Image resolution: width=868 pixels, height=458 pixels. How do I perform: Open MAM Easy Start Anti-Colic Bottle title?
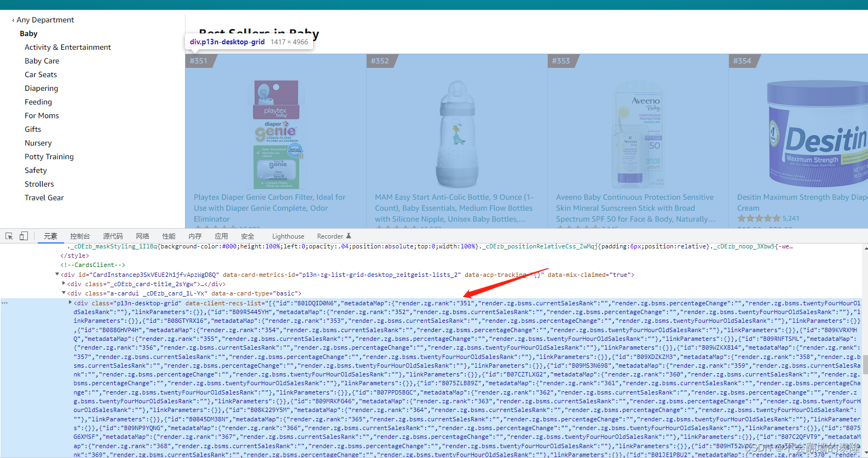click(454, 208)
